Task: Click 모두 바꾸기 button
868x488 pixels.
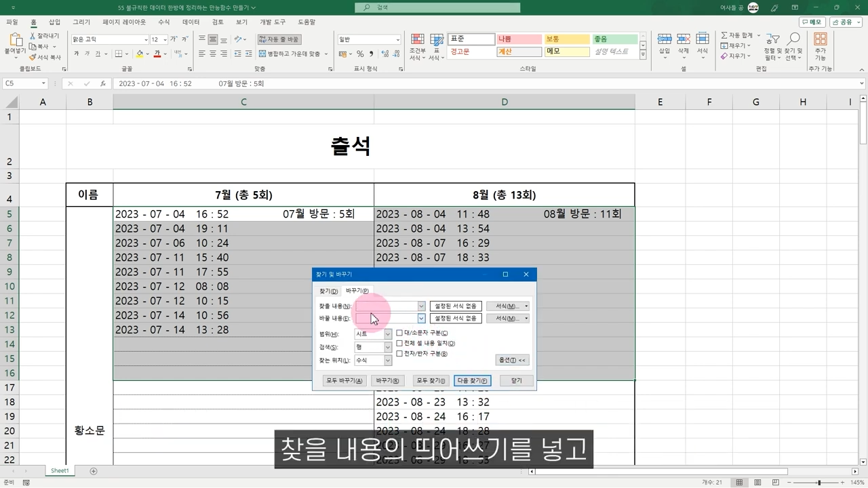Action: (x=344, y=381)
